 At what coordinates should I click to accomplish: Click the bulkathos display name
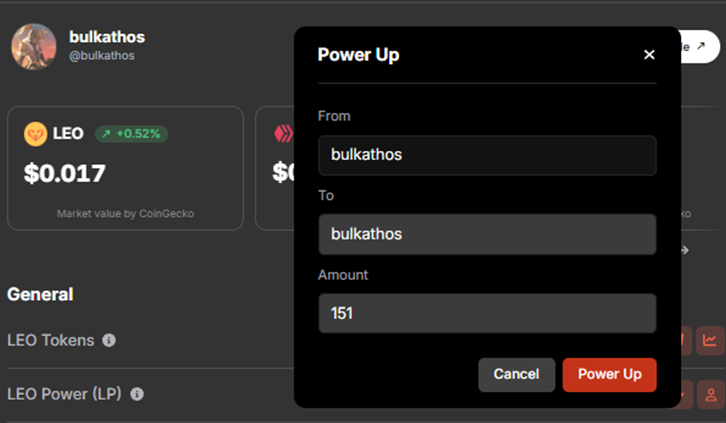pos(107,37)
